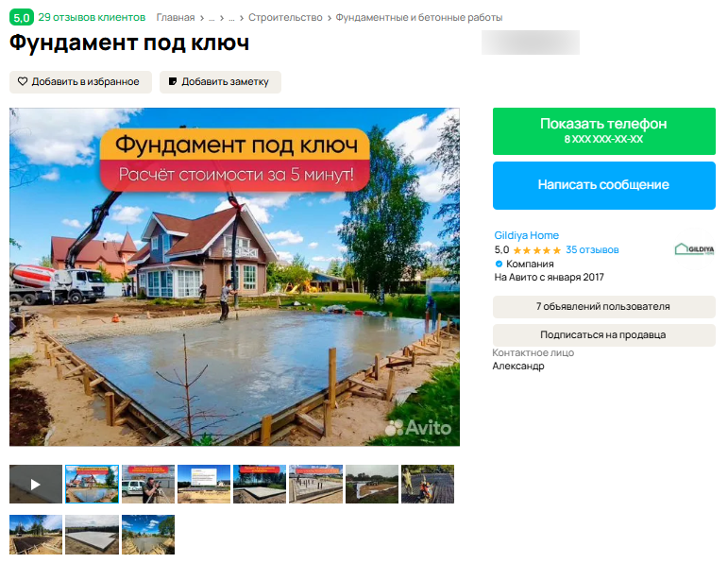Click the green 5,0 rating badge
Screen dimensions: 728x563
tap(21, 18)
